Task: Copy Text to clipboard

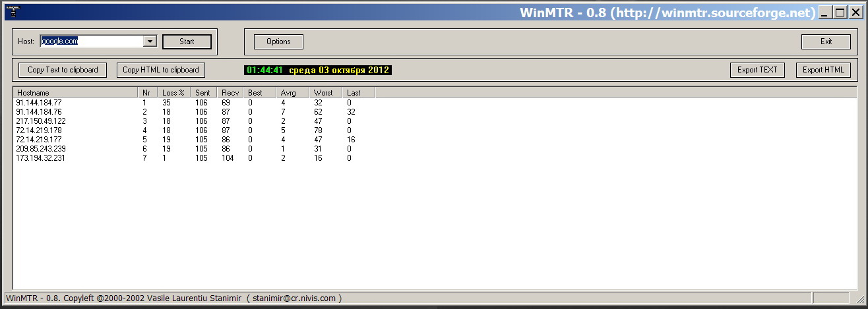Action: [63, 70]
